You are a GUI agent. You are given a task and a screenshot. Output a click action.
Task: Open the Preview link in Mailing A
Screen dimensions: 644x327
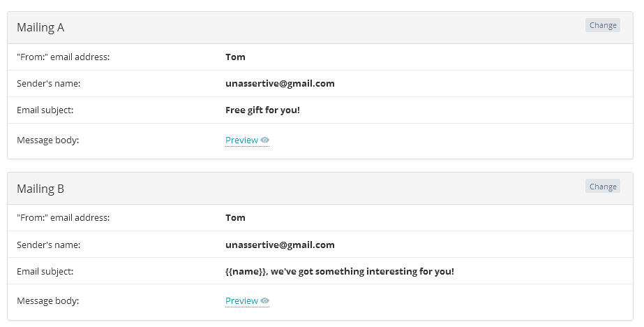(241, 140)
